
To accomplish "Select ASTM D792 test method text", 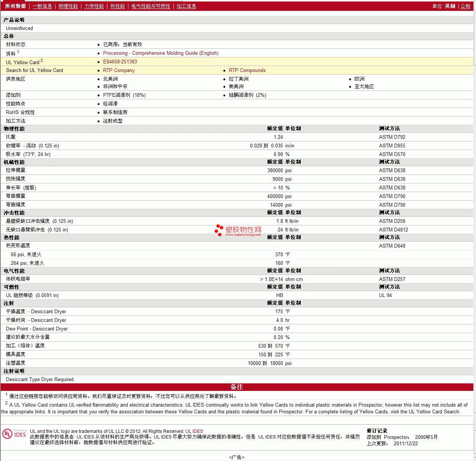I will click(392, 137).
